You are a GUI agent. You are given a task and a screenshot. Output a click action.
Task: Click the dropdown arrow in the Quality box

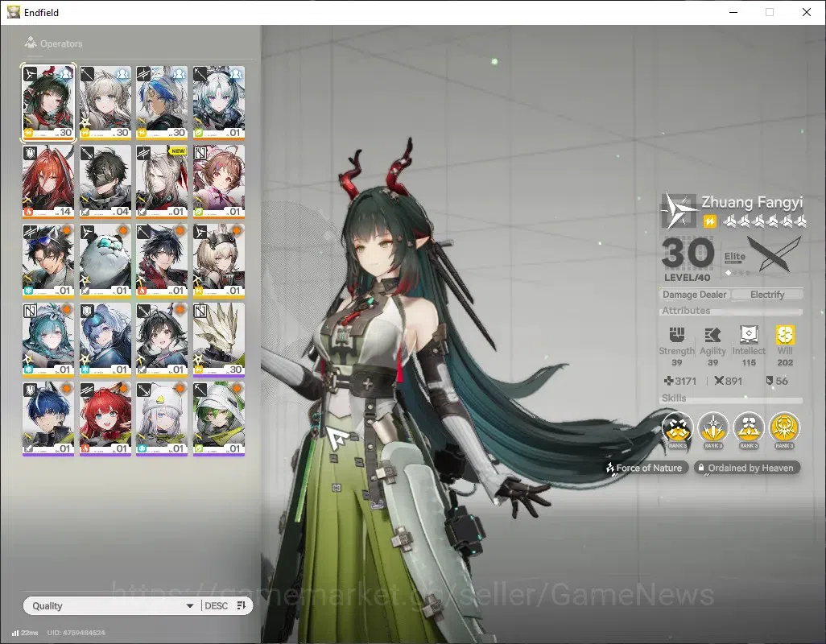(x=190, y=606)
